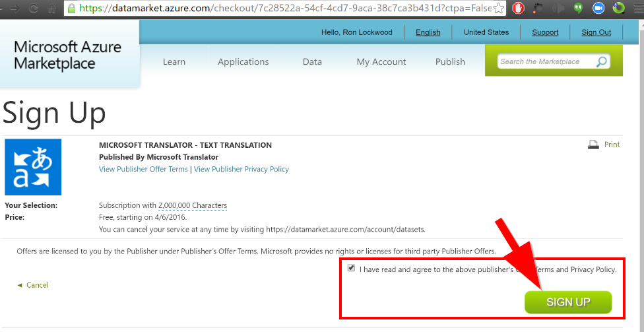Open the red stop-hand adblock extension

pyautogui.click(x=519, y=8)
